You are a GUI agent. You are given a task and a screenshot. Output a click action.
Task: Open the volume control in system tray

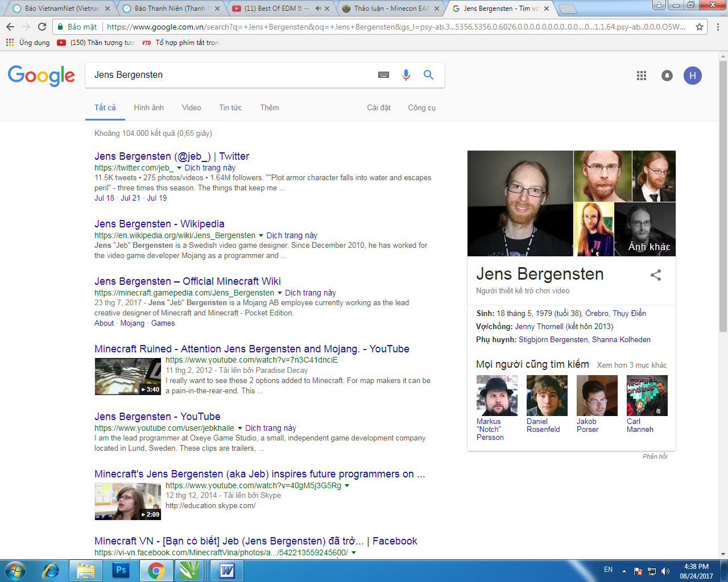point(665,571)
